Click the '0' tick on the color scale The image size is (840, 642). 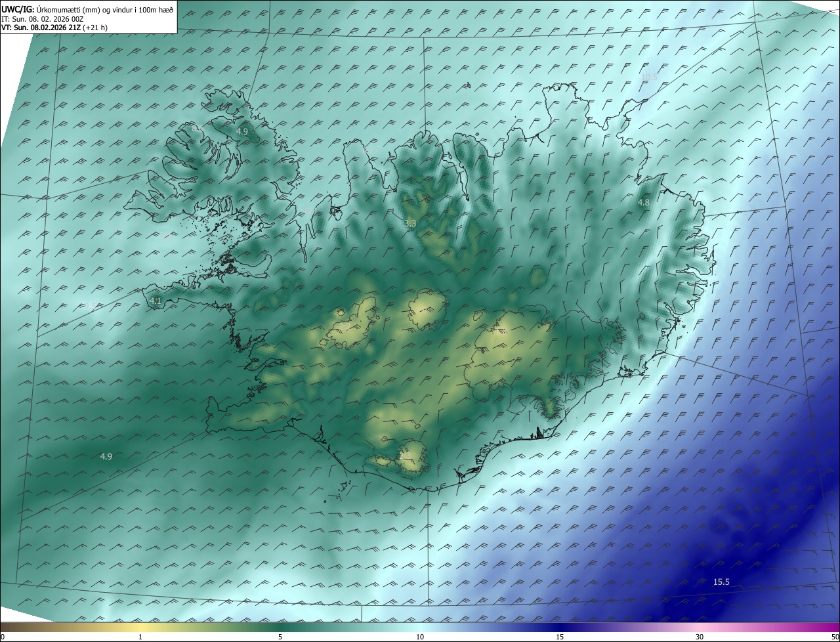point(3,637)
